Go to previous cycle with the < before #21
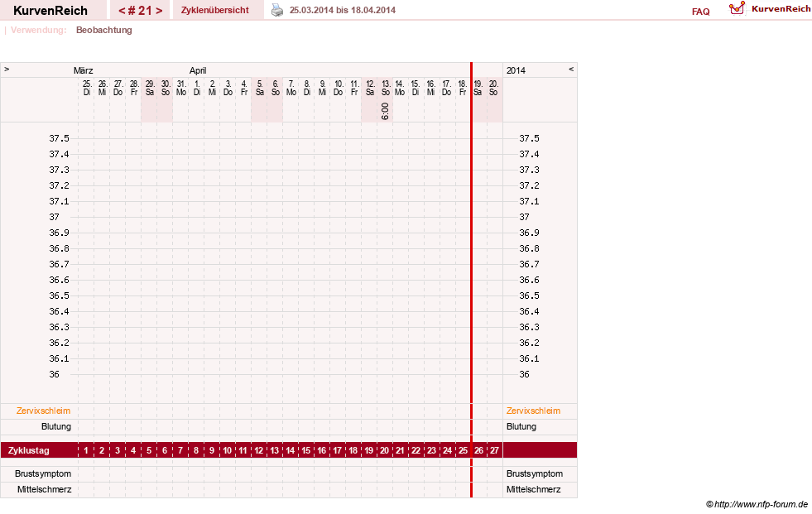 (122, 11)
